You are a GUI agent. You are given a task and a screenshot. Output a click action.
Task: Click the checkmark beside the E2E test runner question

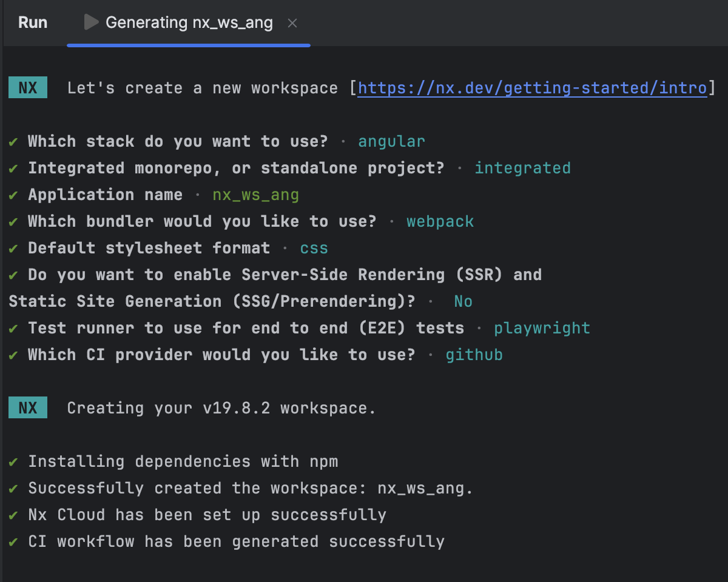(13, 327)
